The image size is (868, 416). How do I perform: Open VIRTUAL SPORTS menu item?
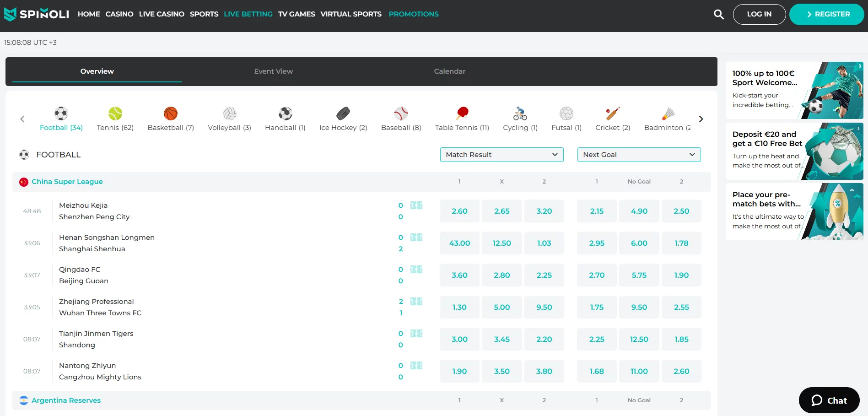coord(351,14)
